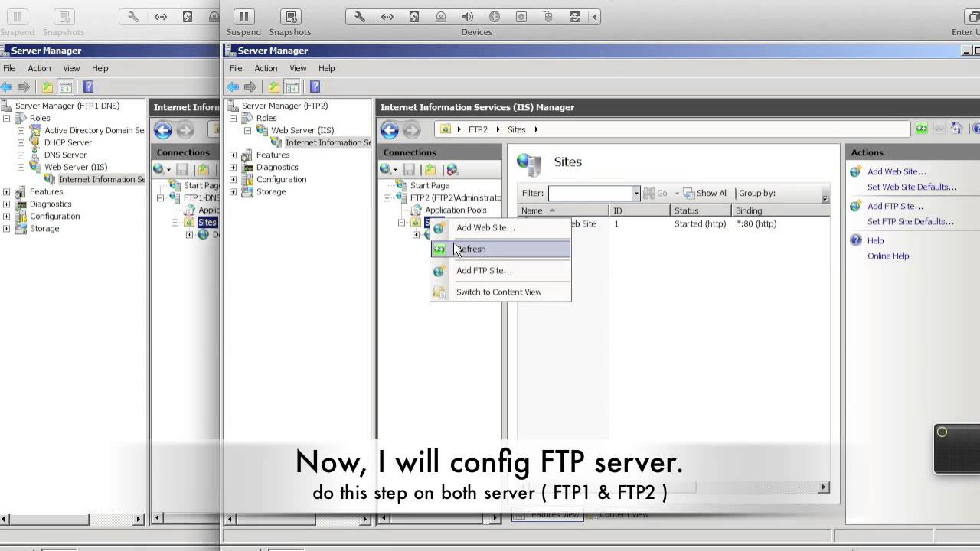Click Up one level icon in FTP2 Server Manager

click(x=273, y=87)
